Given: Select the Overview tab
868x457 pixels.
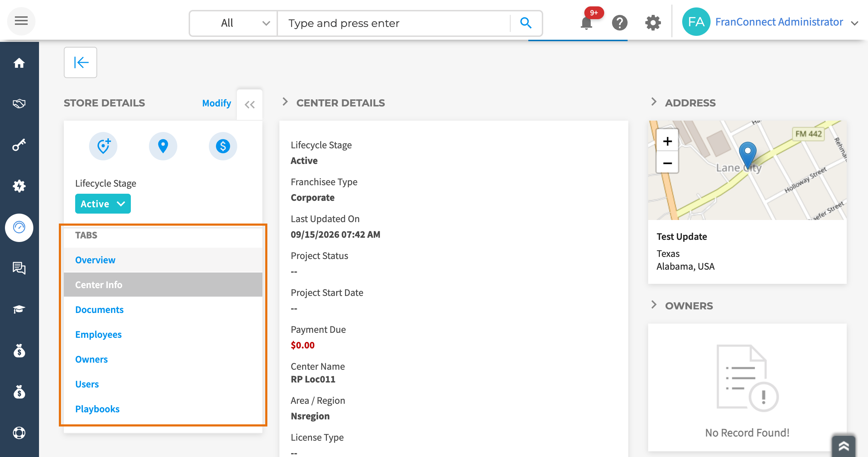Looking at the screenshot, I should click(163, 260).
